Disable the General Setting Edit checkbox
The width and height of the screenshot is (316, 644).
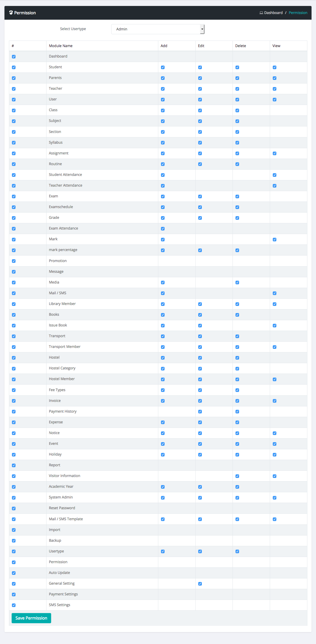coord(200,584)
